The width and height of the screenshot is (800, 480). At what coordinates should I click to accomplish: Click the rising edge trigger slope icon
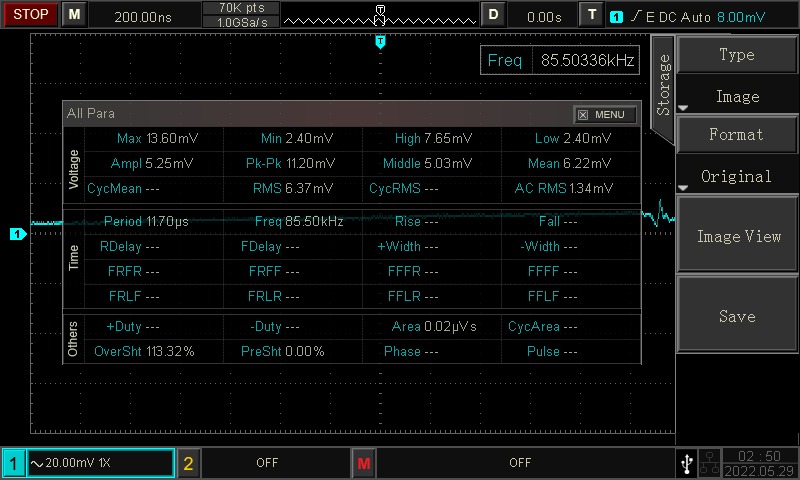pyautogui.click(x=636, y=16)
